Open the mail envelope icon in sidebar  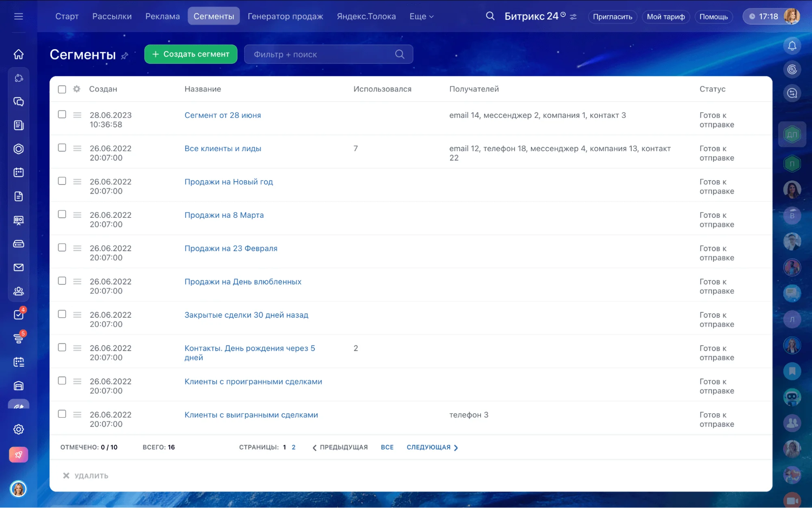point(19,267)
